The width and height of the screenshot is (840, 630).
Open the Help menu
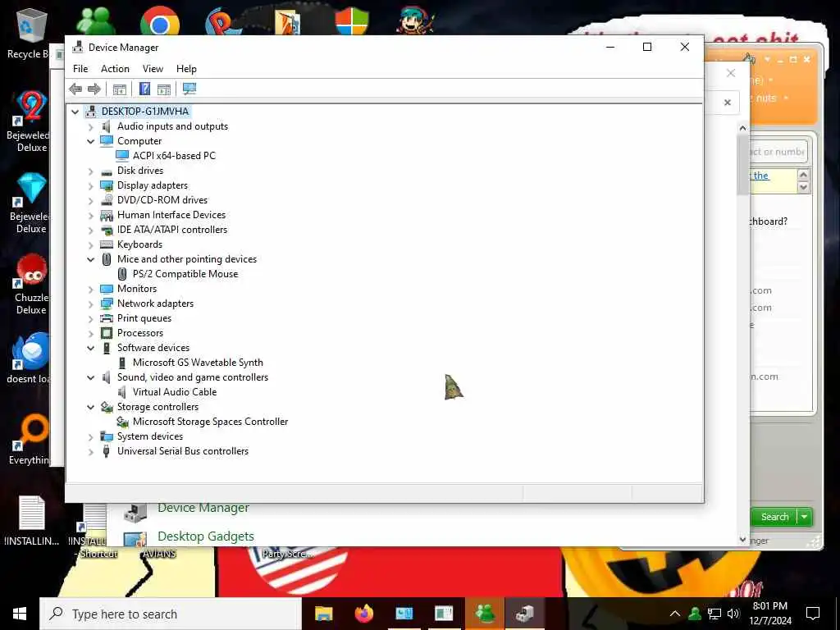pos(186,69)
